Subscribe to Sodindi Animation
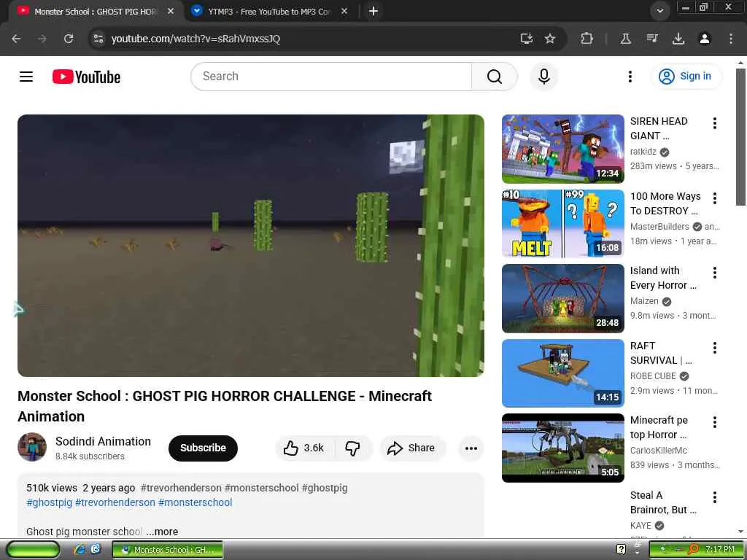The image size is (747, 560). point(203,448)
